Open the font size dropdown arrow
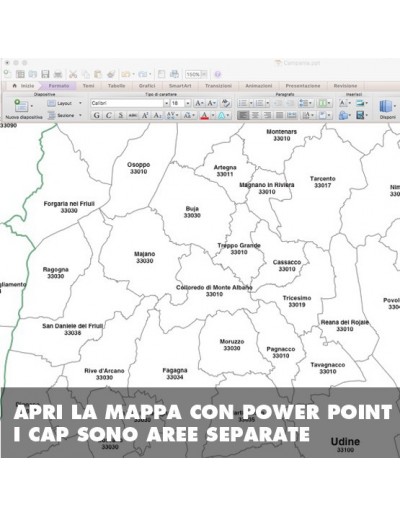This screenshot has height=517, width=400. [x=188, y=103]
